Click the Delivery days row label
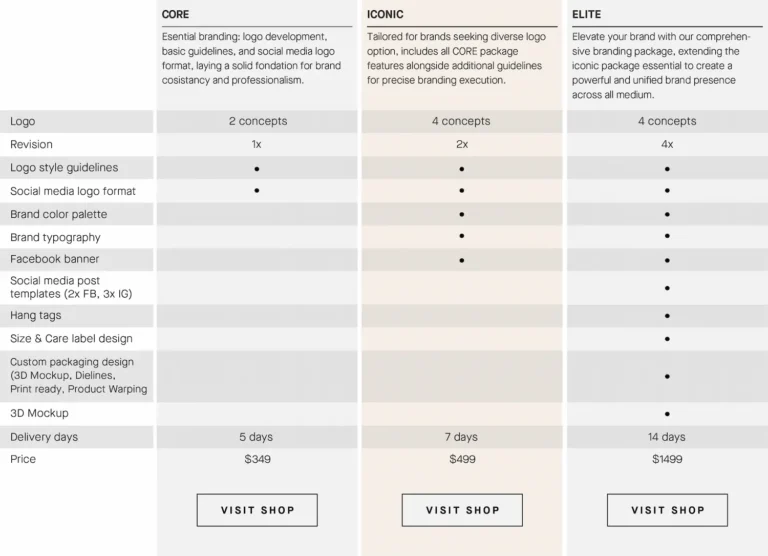768x556 pixels. 44,437
